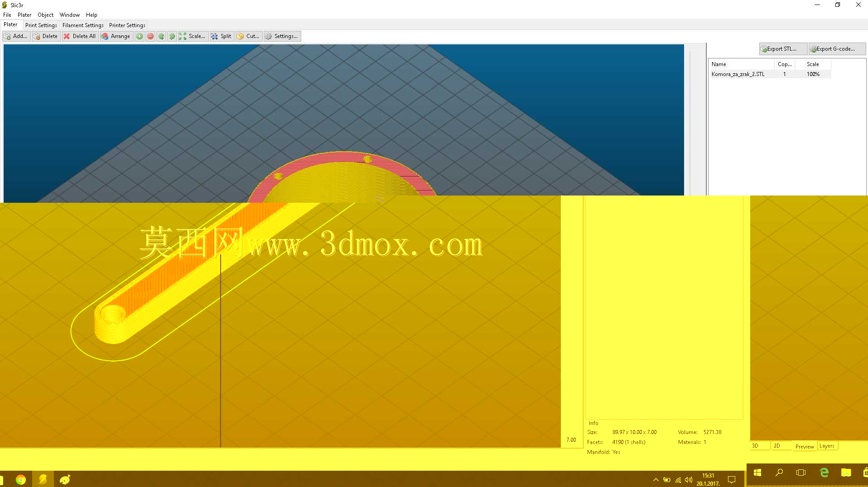Click the 100% scale value cell

click(x=813, y=74)
